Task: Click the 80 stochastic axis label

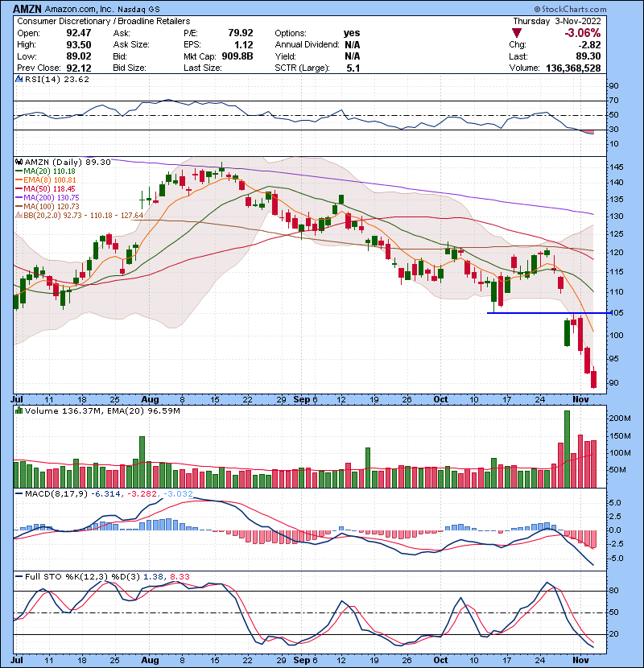Action: point(613,591)
